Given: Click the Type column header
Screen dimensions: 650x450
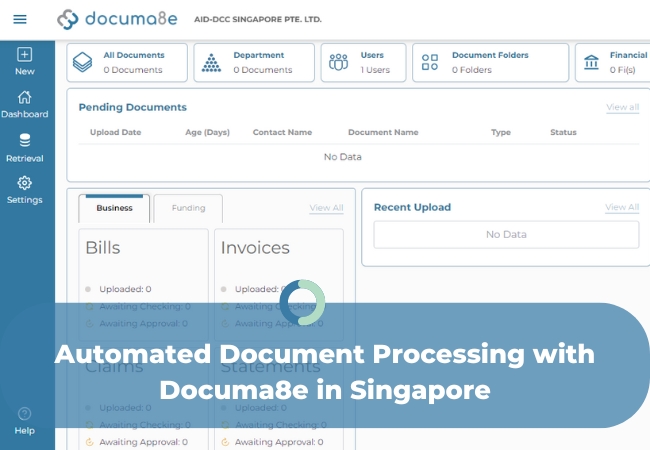Looking at the screenshot, I should pos(501,132).
